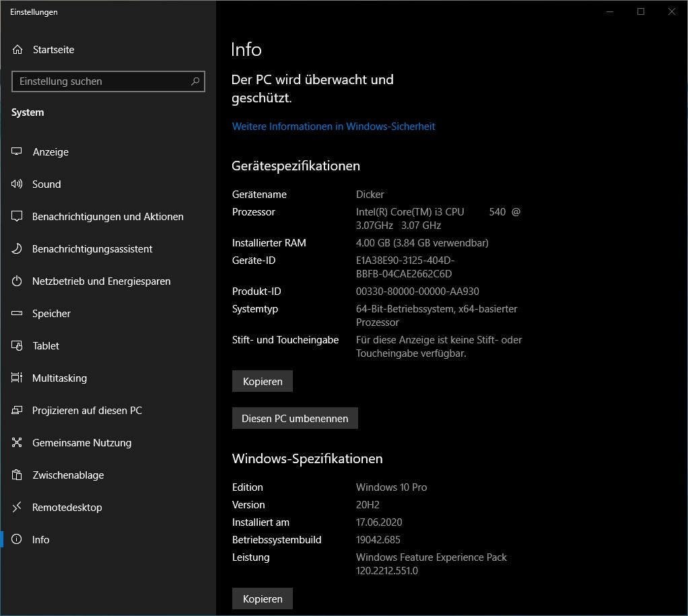This screenshot has width=688, height=616.
Task: Click the System heading in sidebar
Action: (x=28, y=112)
